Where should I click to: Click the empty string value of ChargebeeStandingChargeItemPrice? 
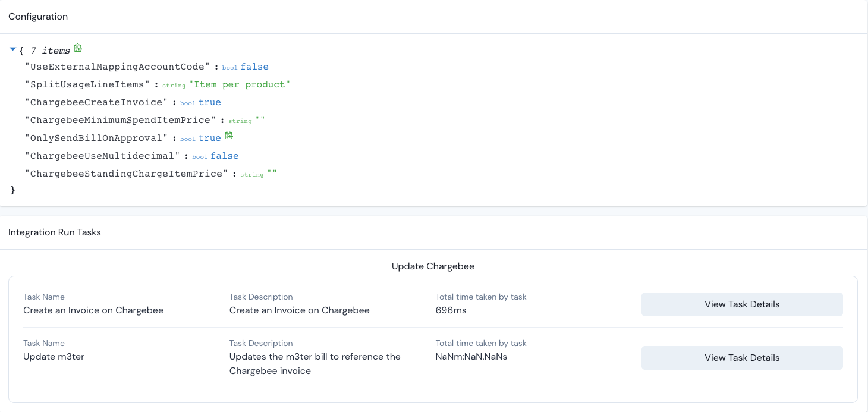272,174
